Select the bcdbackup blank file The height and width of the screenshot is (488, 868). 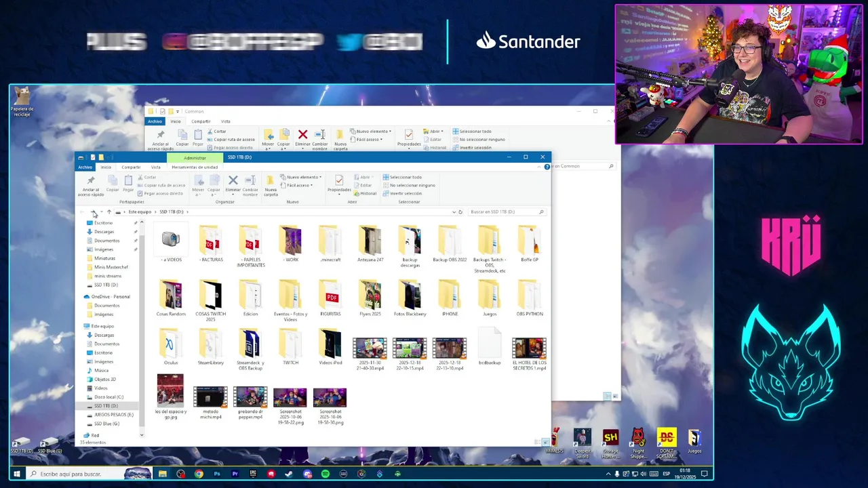pyautogui.click(x=490, y=347)
